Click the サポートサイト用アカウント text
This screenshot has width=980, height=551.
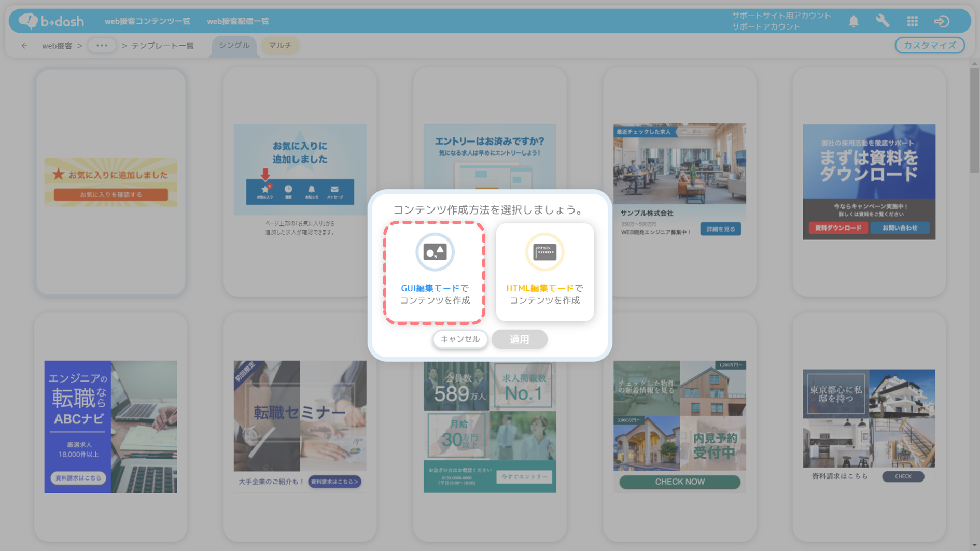click(781, 16)
